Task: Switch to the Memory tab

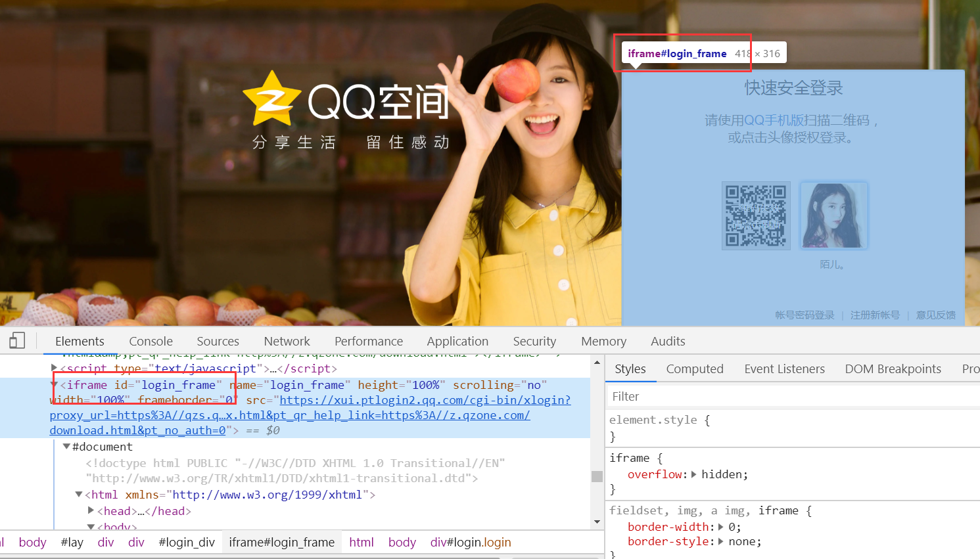Action: click(603, 341)
